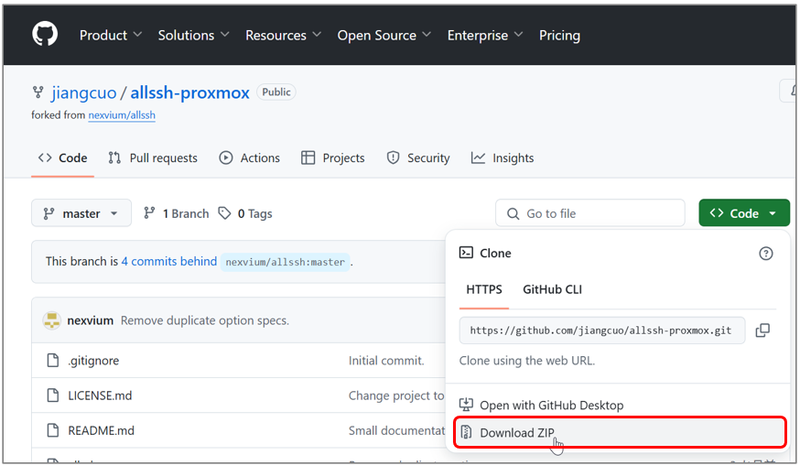Open the Small documentation commit message
800x466 pixels.
point(397,431)
